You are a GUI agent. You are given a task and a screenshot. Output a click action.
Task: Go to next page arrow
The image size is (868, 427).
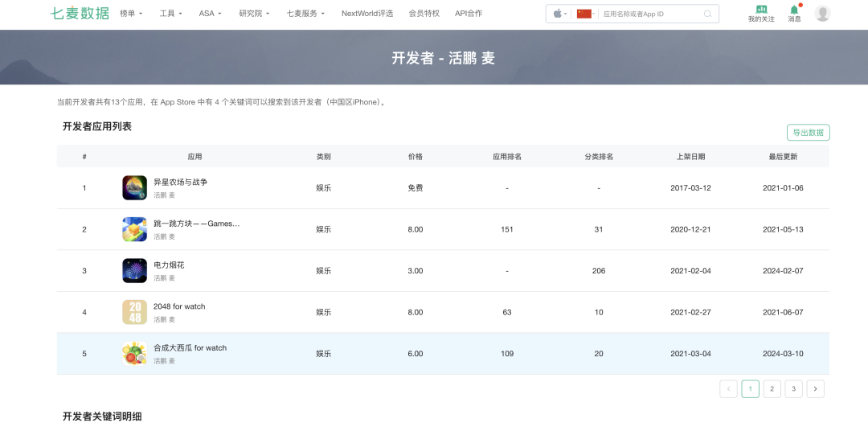point(816,388)
